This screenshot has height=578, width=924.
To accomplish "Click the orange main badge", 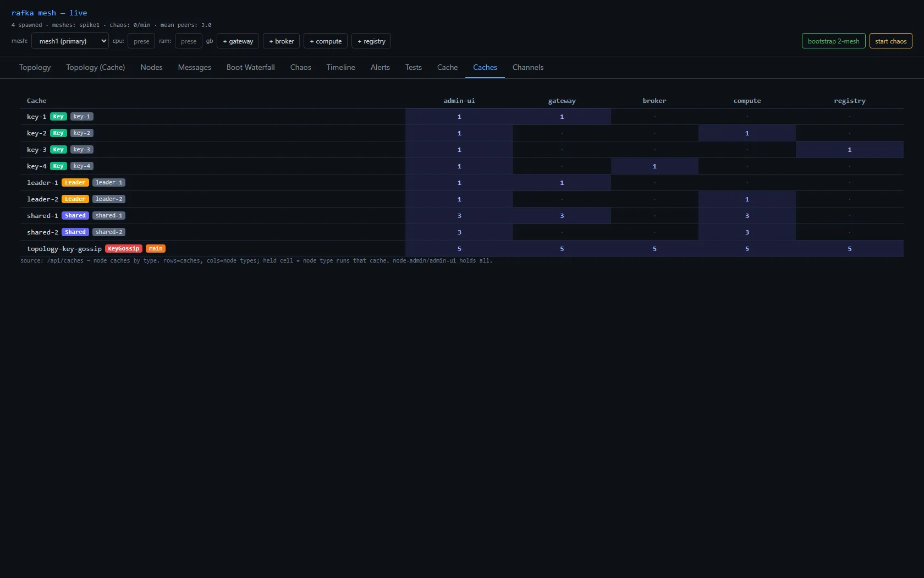I will (x=156, y=249).
